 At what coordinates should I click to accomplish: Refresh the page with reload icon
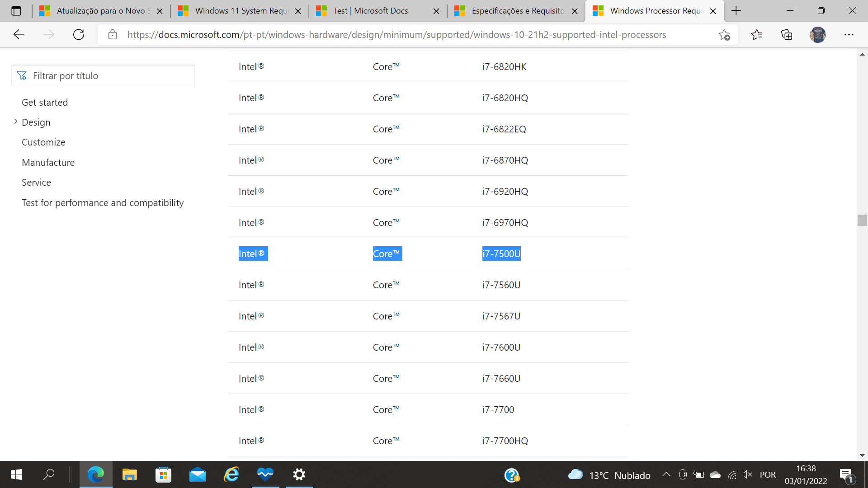(x=79, y=34)
